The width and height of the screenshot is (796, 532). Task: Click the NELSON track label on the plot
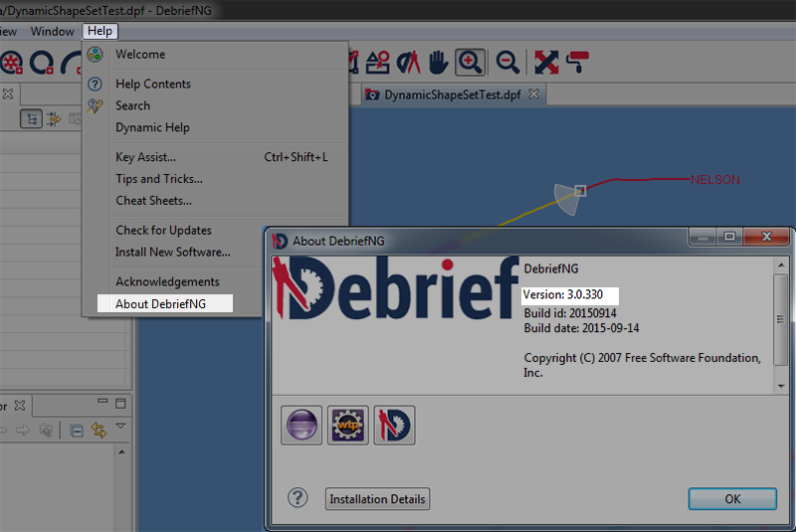coord(715,180)
